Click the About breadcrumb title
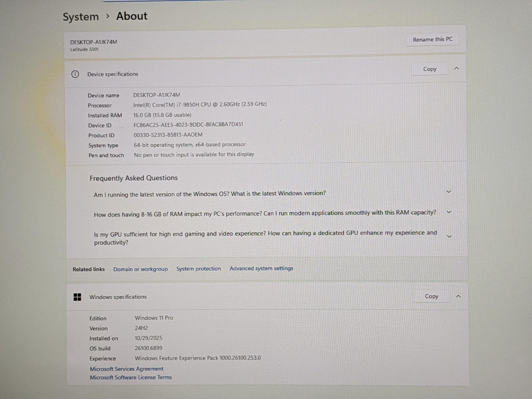532x399 pixels. tap(132, 16)
